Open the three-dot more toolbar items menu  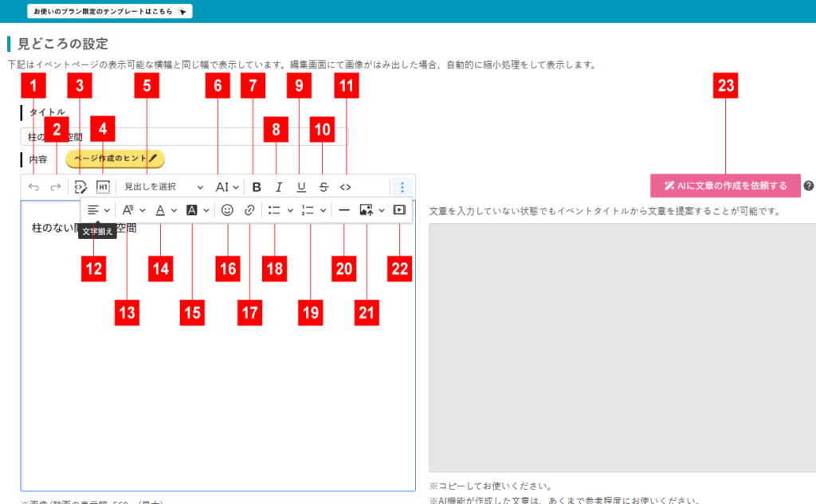(x=402, y=187)
